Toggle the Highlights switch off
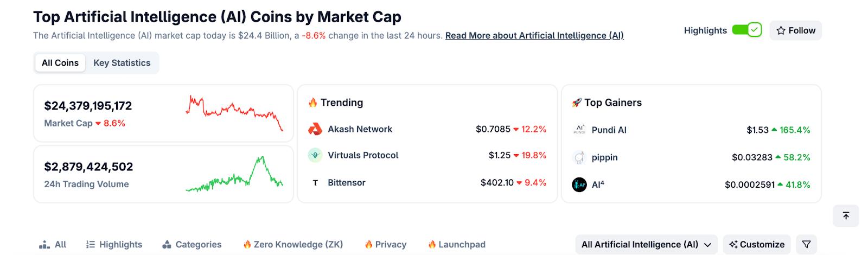 pos(747,30)
